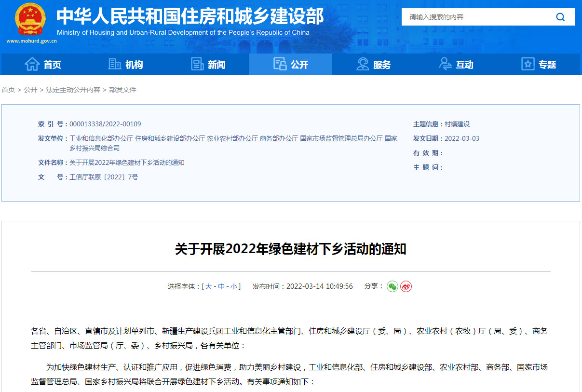The width and height of the screenshot is (582, 392).
Task: Go to 部发文件 breadcrumb link
Action: coord(122,90)
